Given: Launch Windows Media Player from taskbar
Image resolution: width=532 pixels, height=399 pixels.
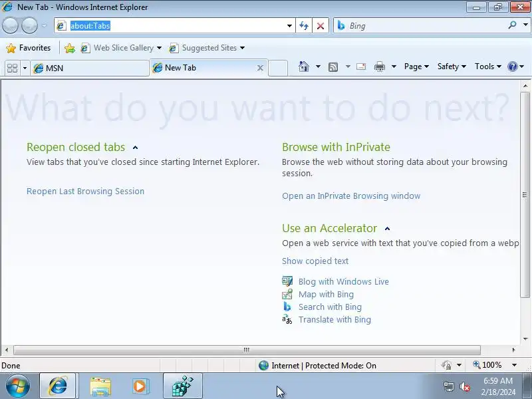Looking at the screenshot, I should pos(140,386).
